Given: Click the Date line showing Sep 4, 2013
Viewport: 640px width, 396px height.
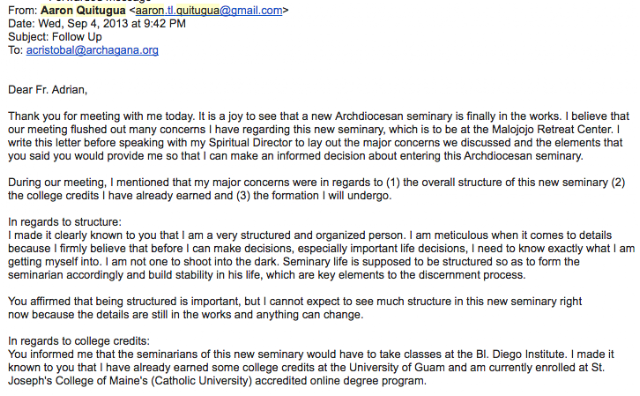Looking at the screenshot, I should [97, 24].
